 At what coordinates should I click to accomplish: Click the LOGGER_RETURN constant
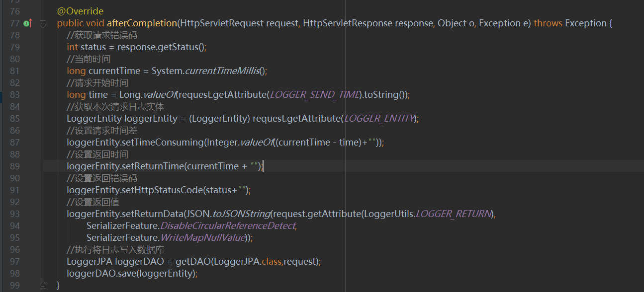click(454, 214)
